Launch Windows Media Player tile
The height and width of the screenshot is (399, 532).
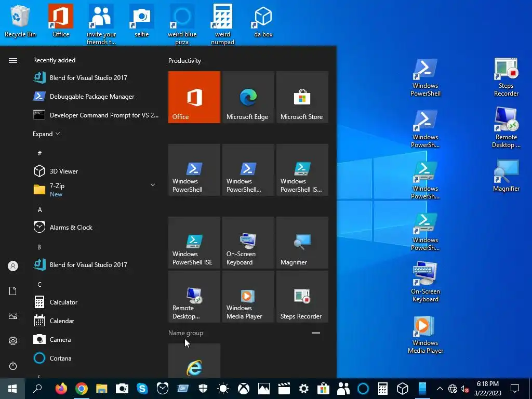pos(248,297)
